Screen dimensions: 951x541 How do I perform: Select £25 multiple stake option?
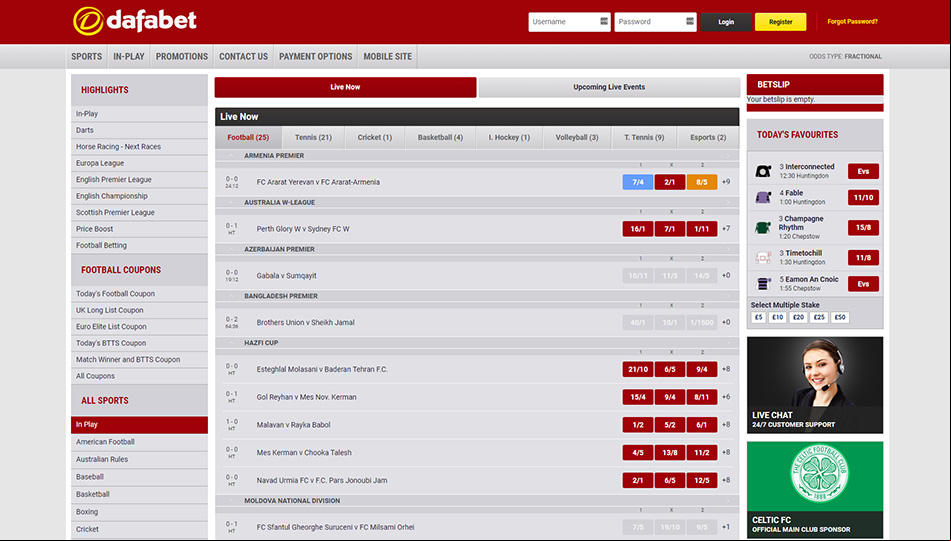pos(819,317)
